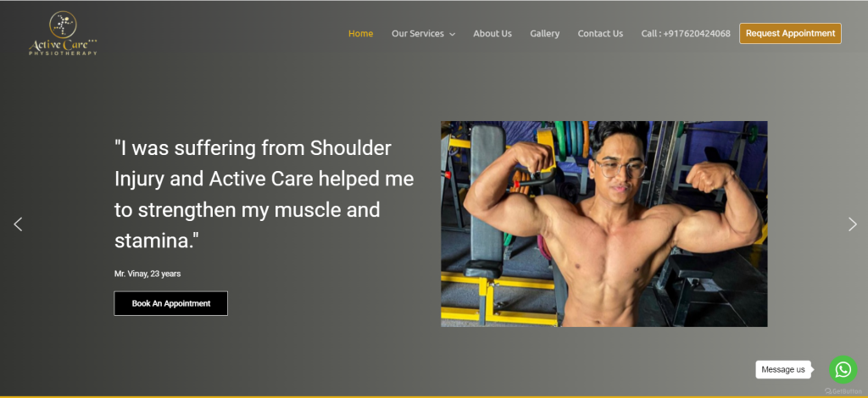The height and width of the screenshot is (398, 868).
Task: Click the Physiotherapy tagline under the logo
Action: [x=63, y=53]
